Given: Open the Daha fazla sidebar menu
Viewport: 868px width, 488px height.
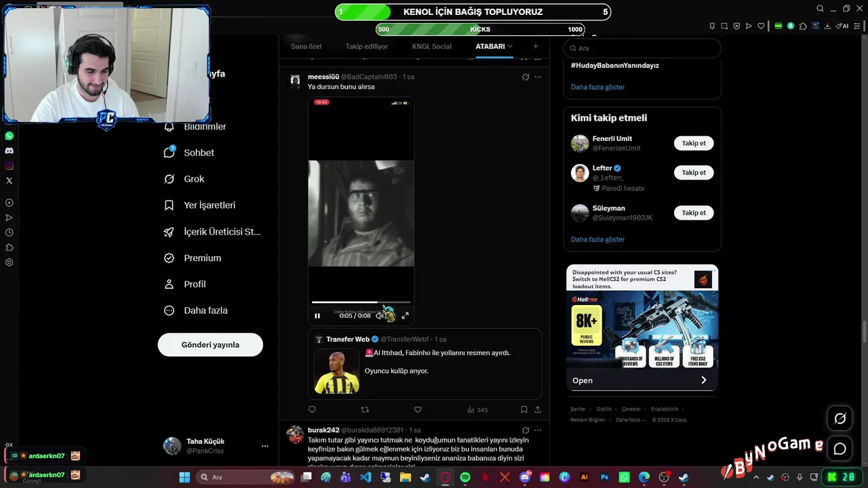Looking at the screenshot, I should pos(196,310).
